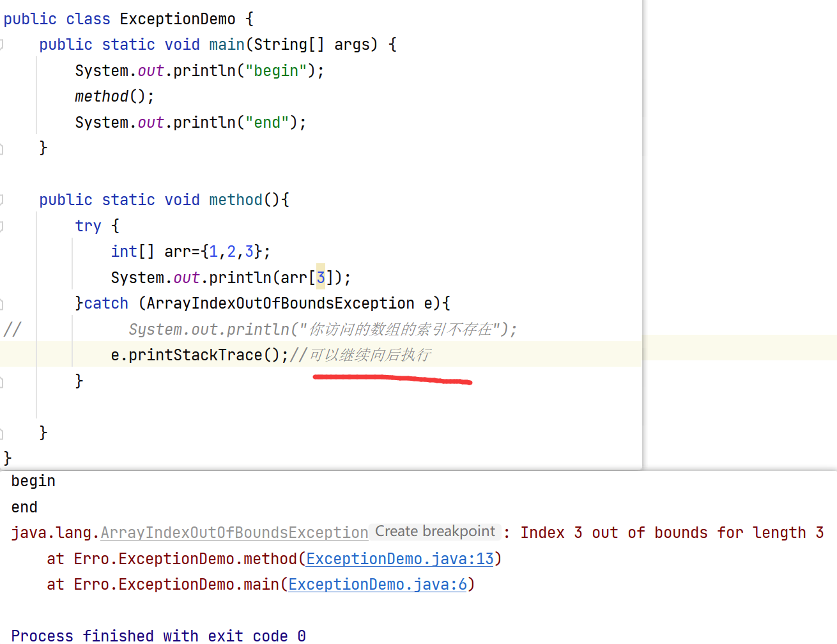Click the commented-out System.out.println line
This screenshot has width=837, height=644.
click(x=323, y=330)
